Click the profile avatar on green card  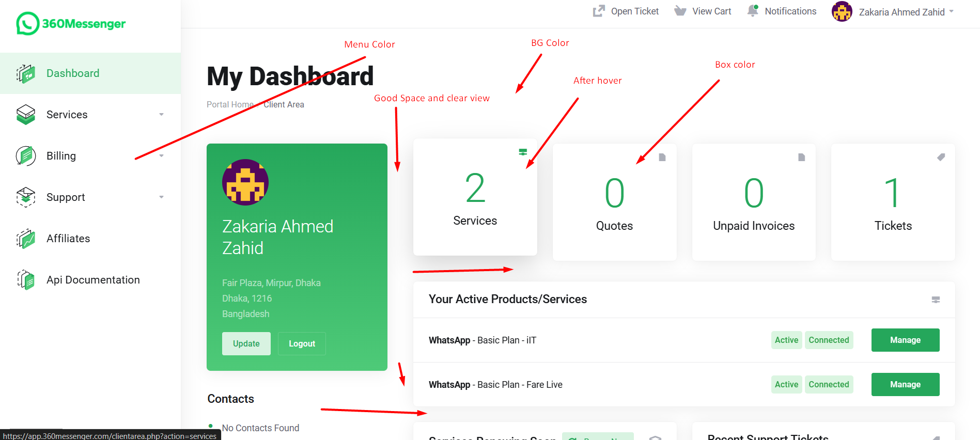pos(245,182)
